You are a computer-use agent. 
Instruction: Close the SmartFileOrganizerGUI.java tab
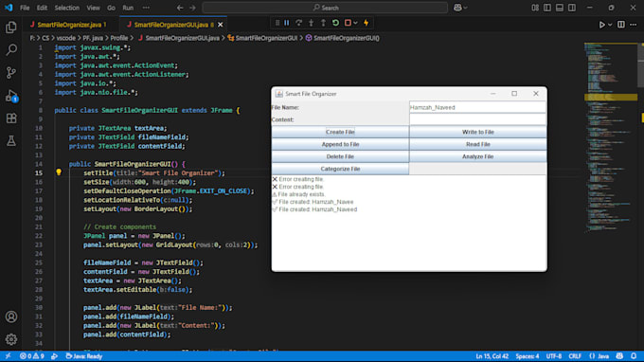coord(220,25)
